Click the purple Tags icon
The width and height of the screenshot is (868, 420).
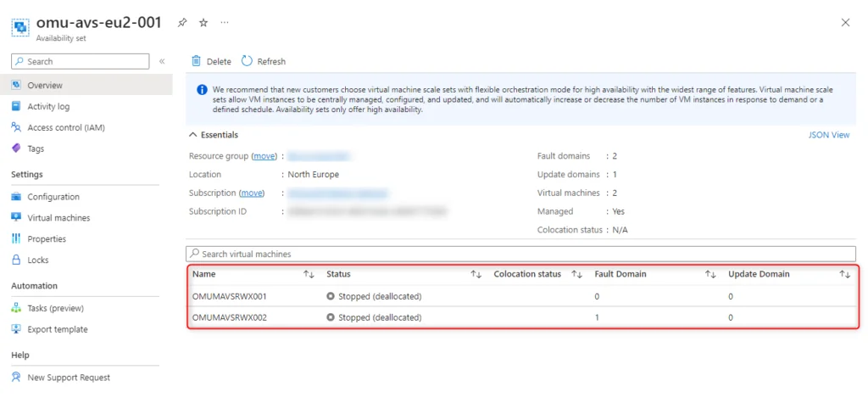click(16, 148)
